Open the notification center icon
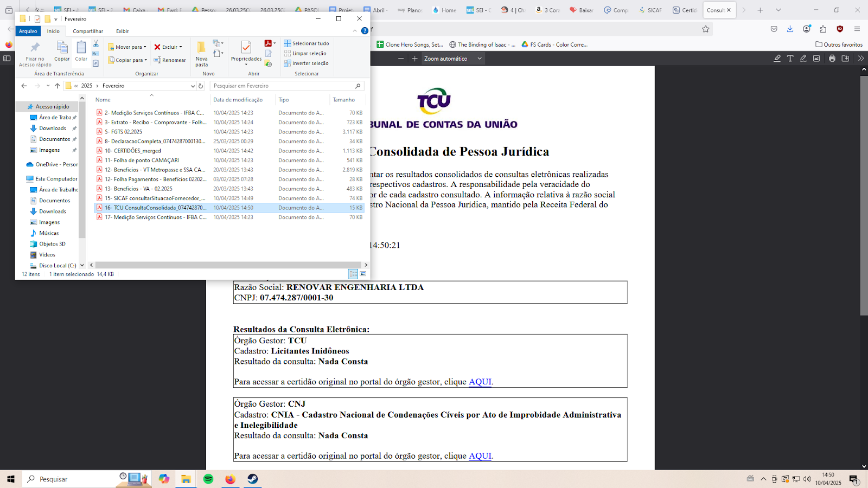Viewport: 868px width, 488px height. click(x=854, y=479)
